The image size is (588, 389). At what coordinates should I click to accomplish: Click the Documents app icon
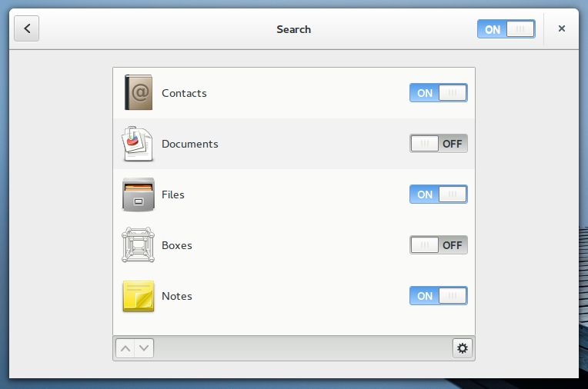click(139, 144)
